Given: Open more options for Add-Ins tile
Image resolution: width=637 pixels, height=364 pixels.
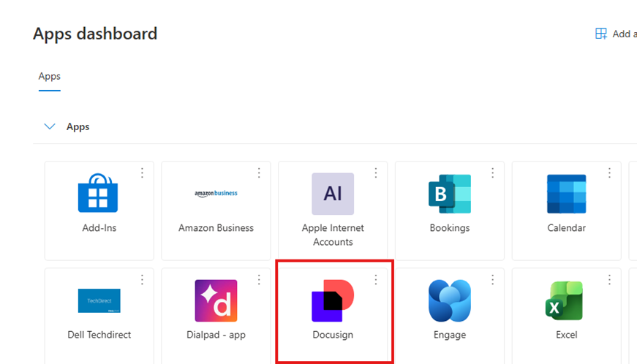Looking at the screenshot, I should [142, 173].
